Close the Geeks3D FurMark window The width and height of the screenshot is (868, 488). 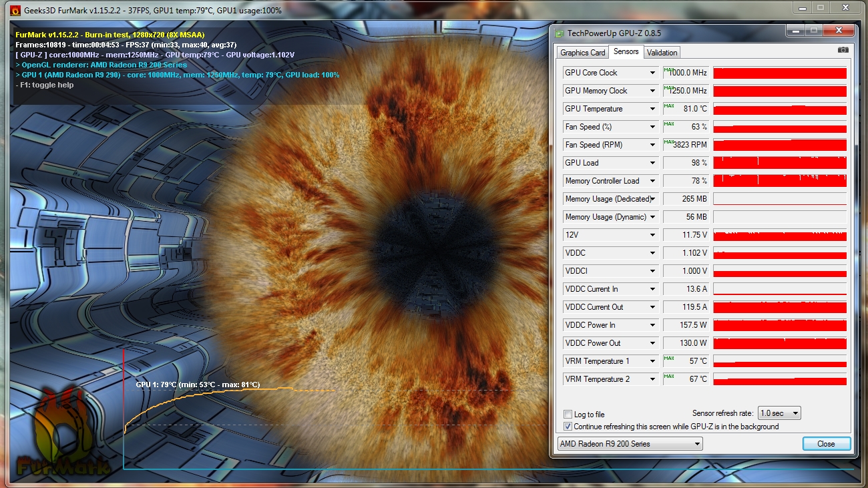845,7
